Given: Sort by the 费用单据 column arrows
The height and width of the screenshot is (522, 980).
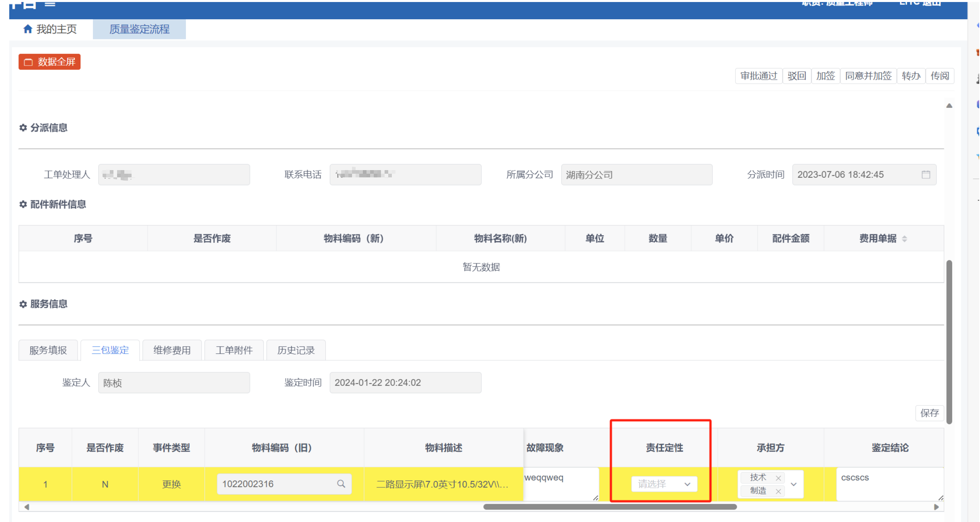Looking at the screenshot, I should 904,239.
